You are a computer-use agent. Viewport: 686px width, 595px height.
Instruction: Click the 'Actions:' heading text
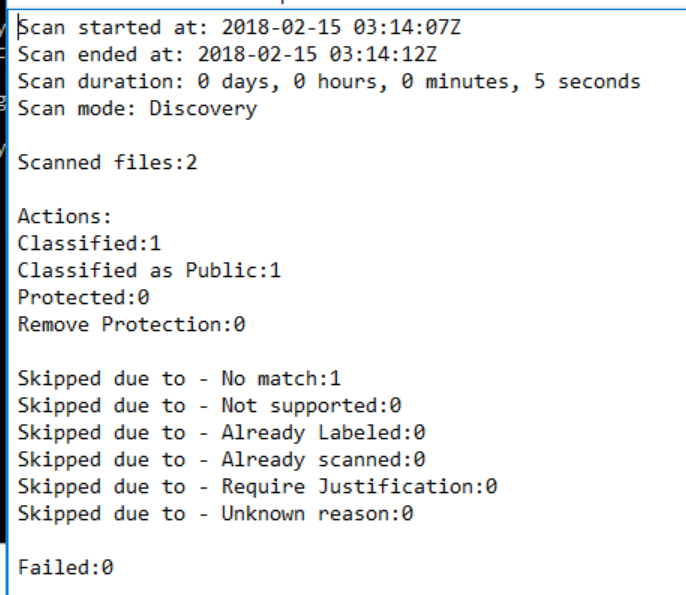(x=65, y=216)
